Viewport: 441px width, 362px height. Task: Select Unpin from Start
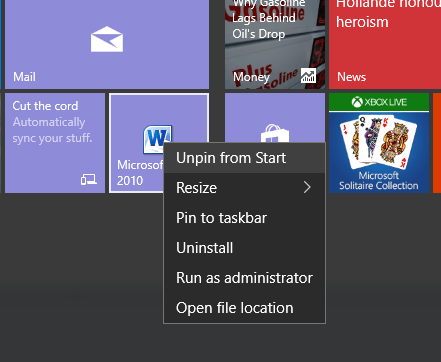tap(244, 158)
